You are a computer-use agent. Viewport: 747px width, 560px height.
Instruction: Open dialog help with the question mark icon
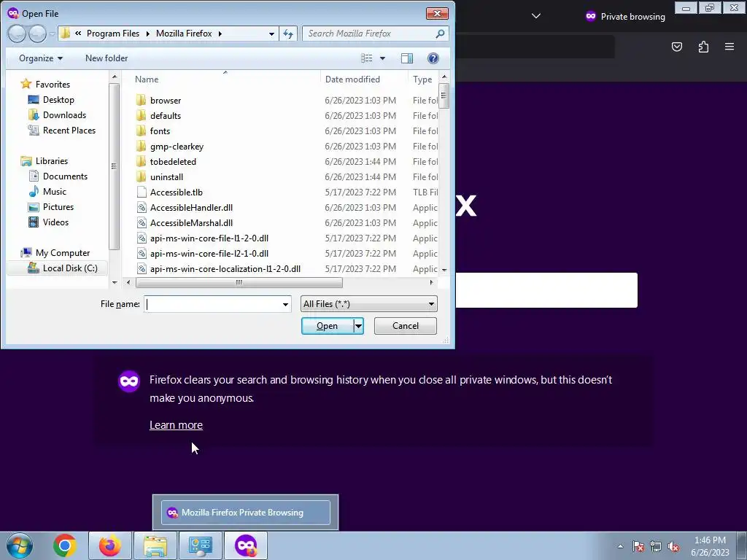(x=433, y=58)
